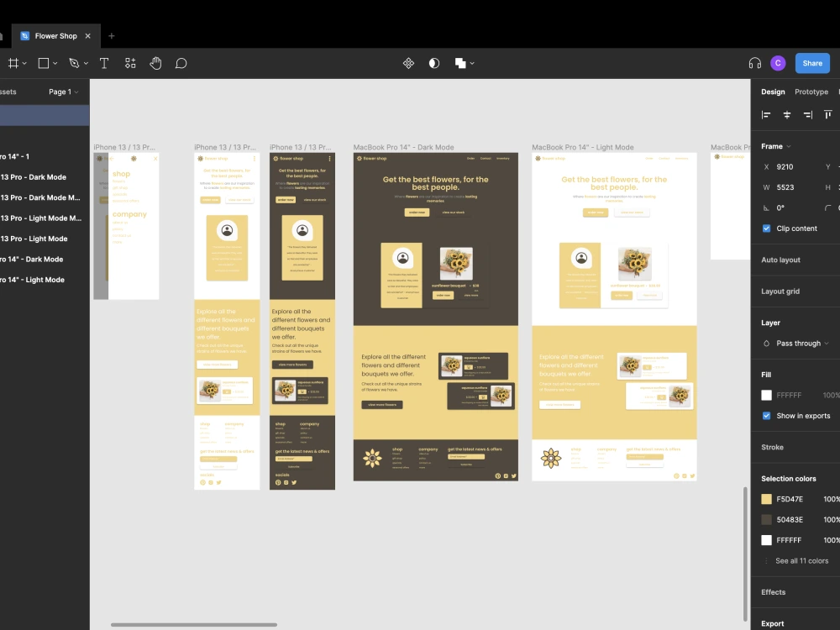Viewport: 840px width, 630px height.
Task: Click the rotation field 0°
Action: coord(780,207)
